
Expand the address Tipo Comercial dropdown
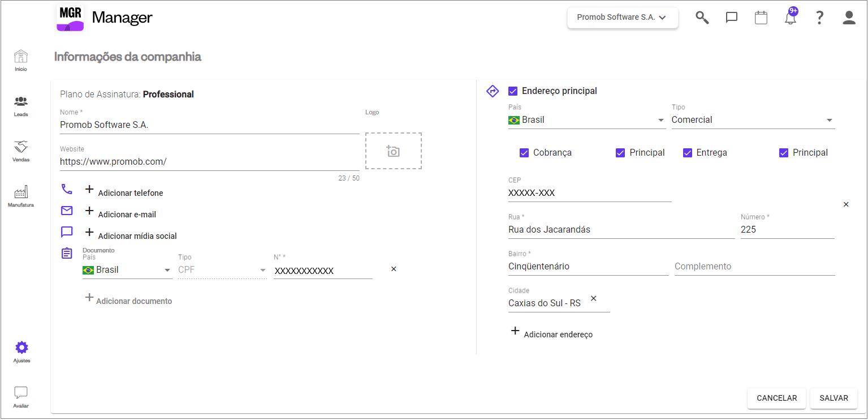coord(753,120)
